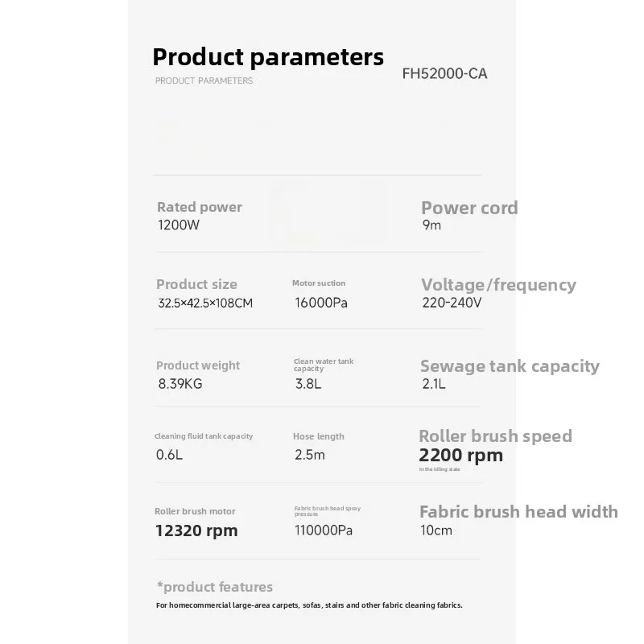Click the "Rated power" label
This screenshot has width=644, height=644.
point(199,207)
